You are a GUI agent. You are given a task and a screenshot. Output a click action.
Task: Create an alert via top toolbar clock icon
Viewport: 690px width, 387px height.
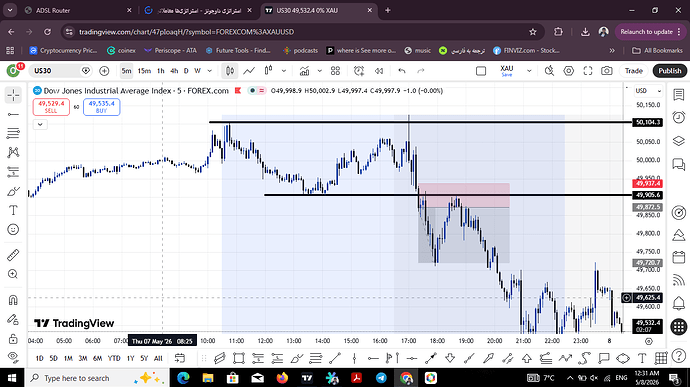(x=359, y=71)
